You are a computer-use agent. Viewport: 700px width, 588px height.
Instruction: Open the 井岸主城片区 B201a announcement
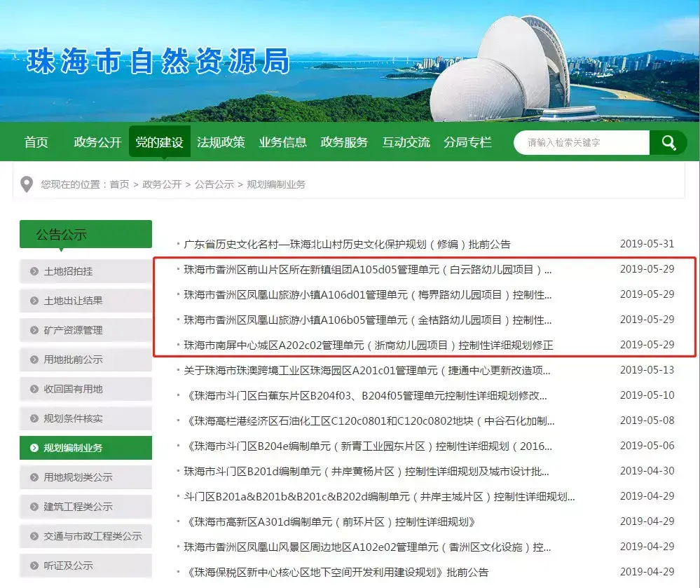coord(379,496)
